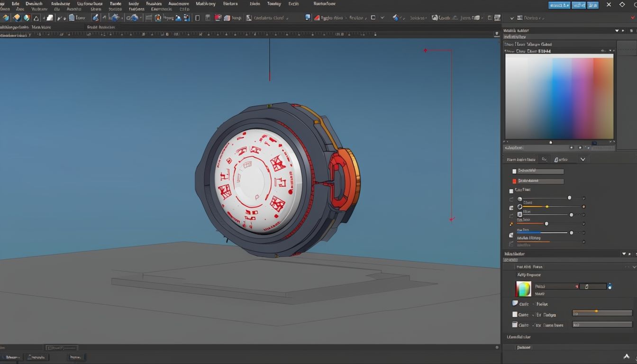Toggle the checkbox above the slider group
This screenshot has width=637, height=364.
511,191
